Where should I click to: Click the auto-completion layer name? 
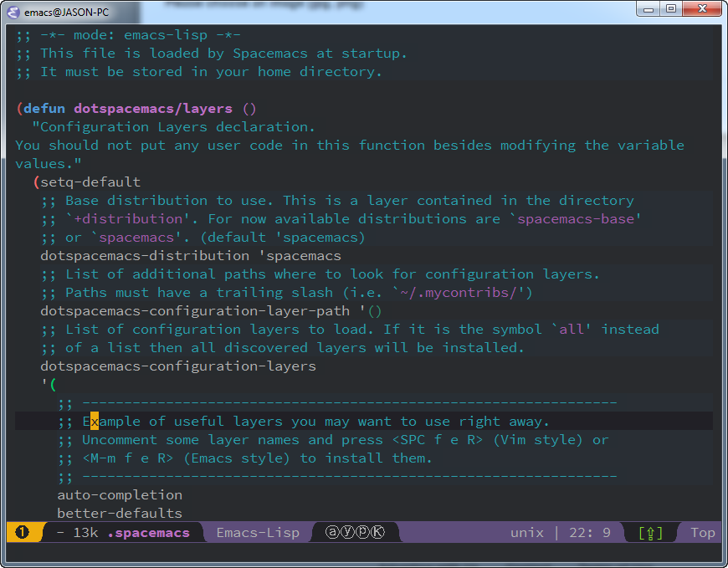(x=120, y=495)
